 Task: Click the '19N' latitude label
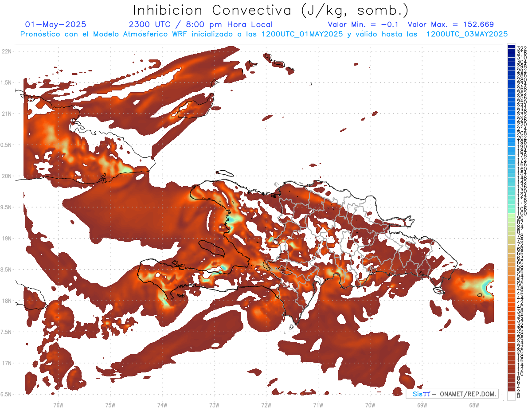[7, 238]
